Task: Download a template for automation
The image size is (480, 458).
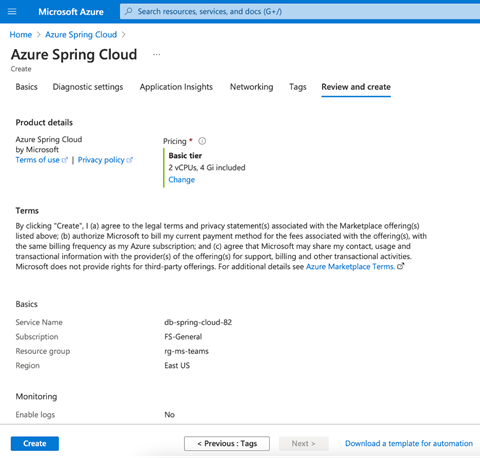Action: 409,444
